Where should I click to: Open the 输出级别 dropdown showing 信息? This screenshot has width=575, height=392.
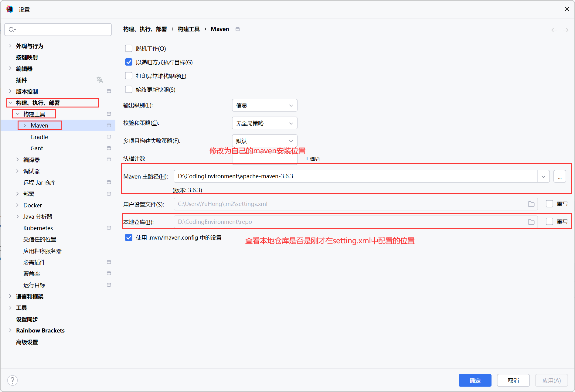(264, 105)
